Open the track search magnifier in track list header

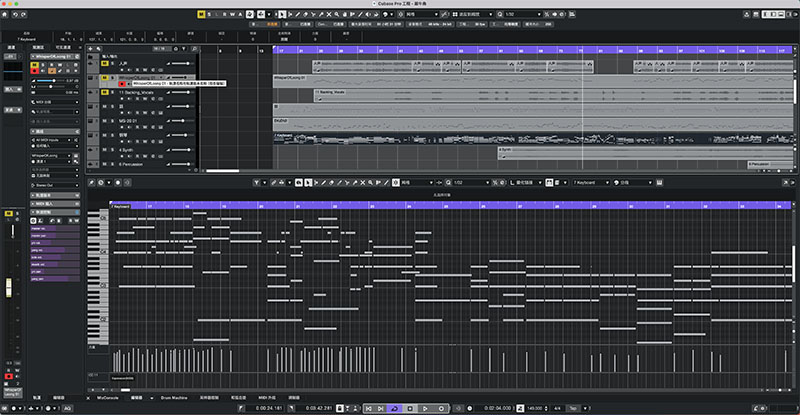tap(194, 49)
